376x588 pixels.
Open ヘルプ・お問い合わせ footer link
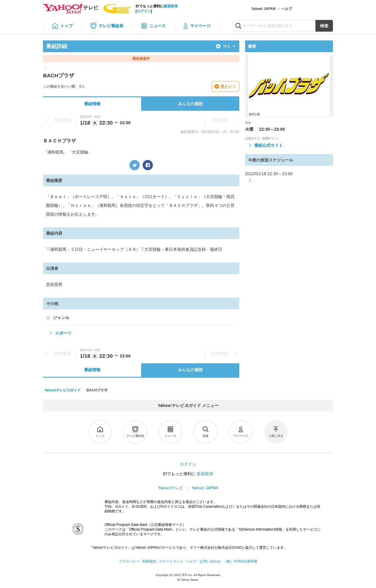tap(203, 561)
